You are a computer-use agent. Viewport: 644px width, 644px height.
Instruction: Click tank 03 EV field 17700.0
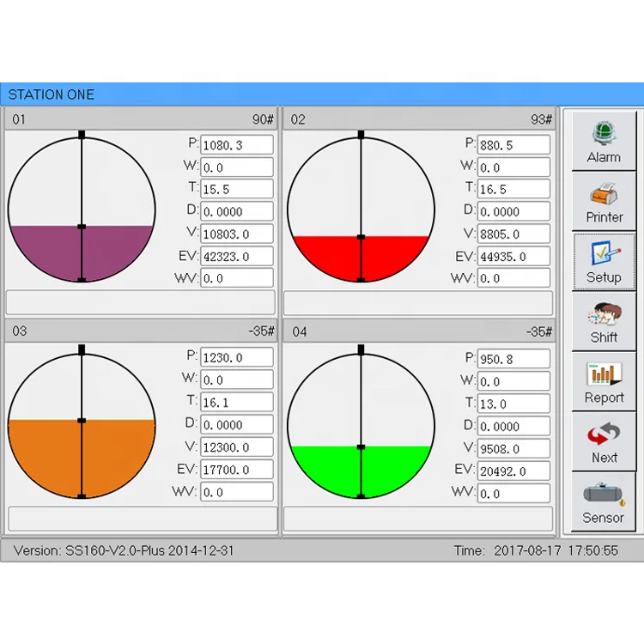point(237,470)
